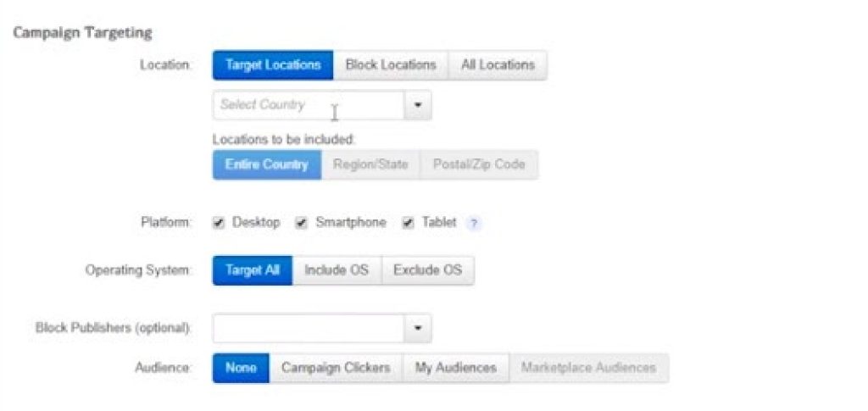Select the My Audiences option
The height and width of the screenshot is (411, 868).
pyautogui.click(x=455, y=369)
